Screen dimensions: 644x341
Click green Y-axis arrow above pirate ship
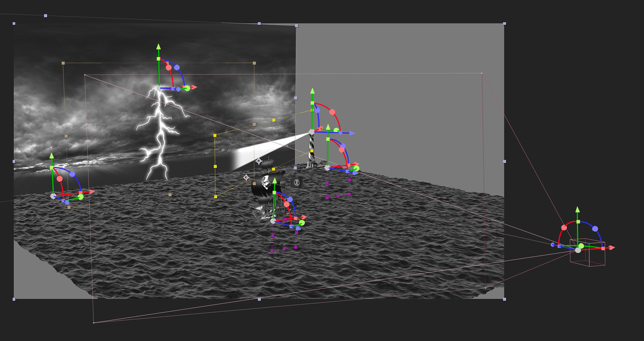pos(275,181)
